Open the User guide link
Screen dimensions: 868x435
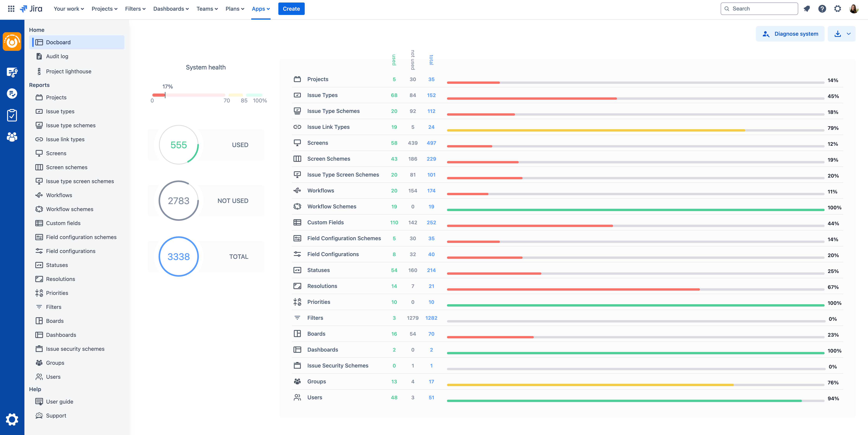(60, 402)
